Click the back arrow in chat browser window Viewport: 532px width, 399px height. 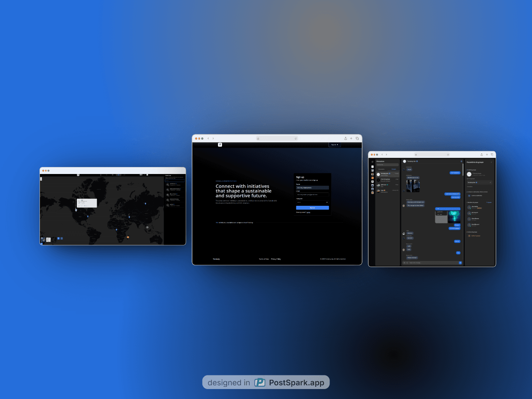(x=382, y=154)
